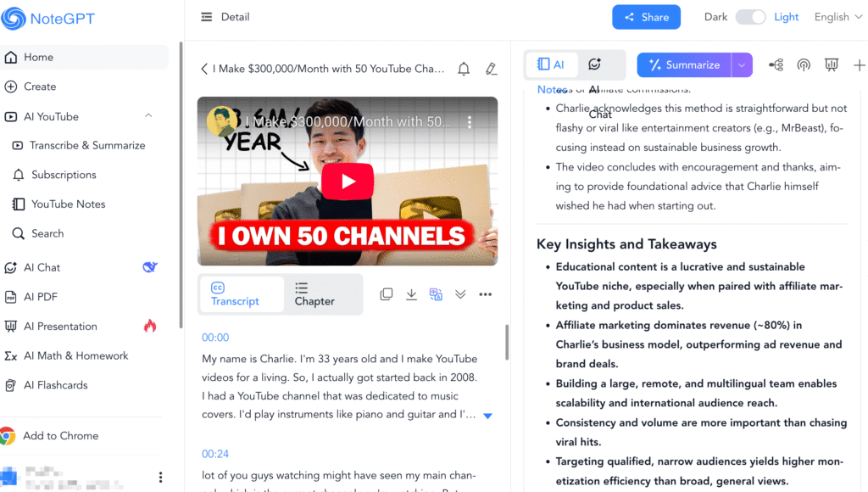Click the Share button
This screenshot has width=868, height=492.
click(x=647, y=17)
